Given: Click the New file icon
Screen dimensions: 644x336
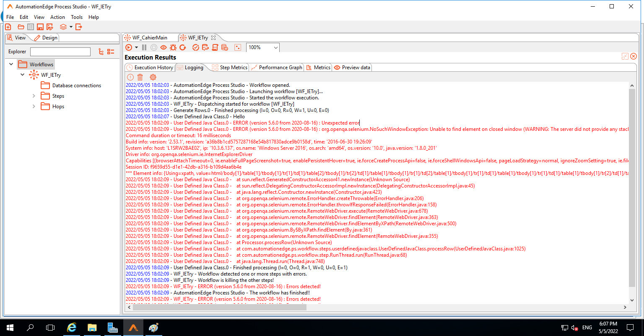Looking at the screenshot, I should (8, 27).
